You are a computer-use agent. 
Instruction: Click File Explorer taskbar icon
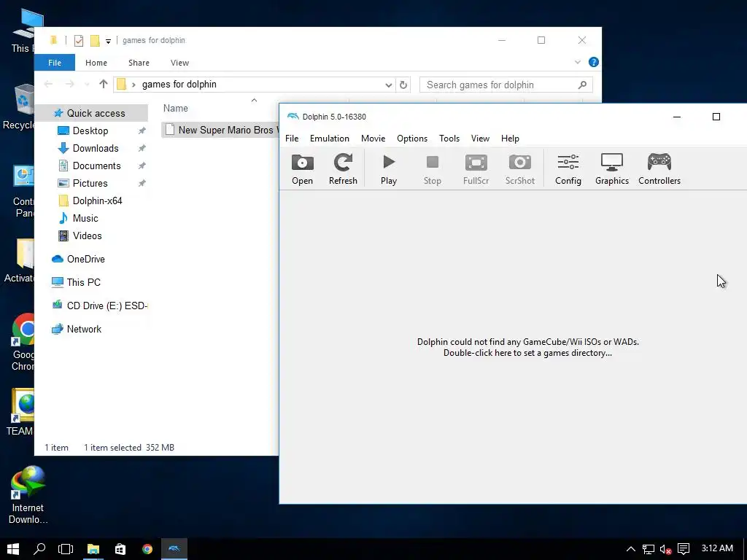[x=93, y=549]
